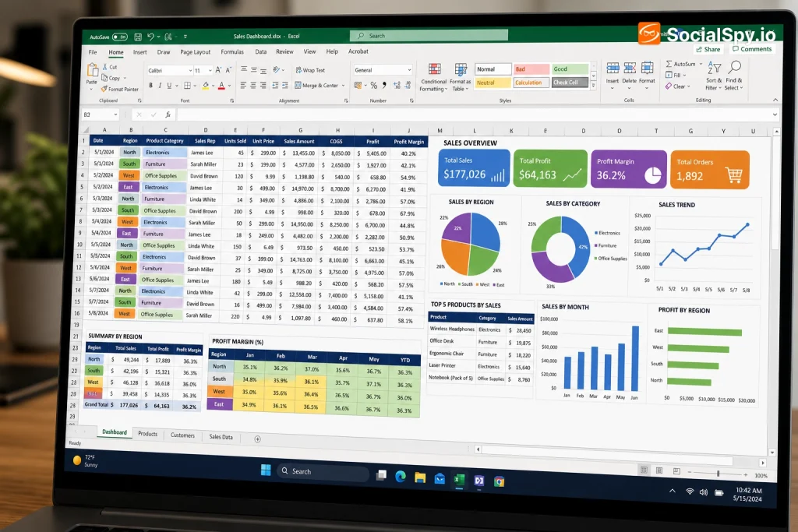Click the zoom slider in the status bar
This screenshot has width=798, height=532.
(x=718, y=474)
